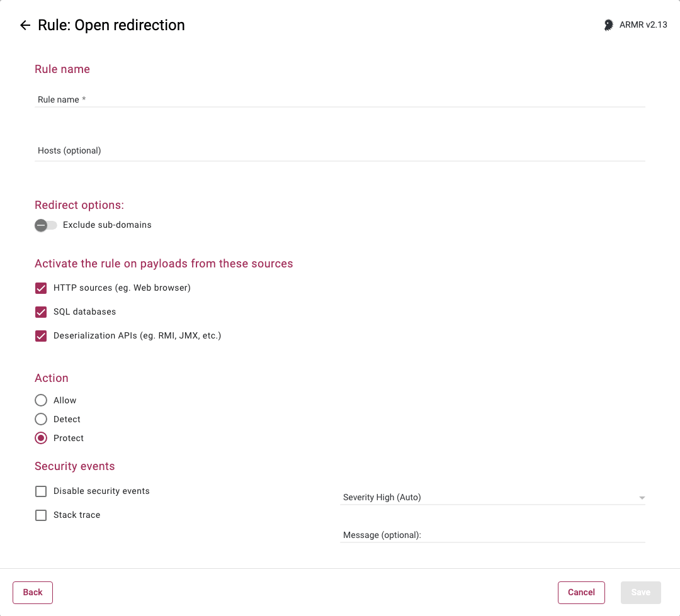The width and height of the screenshot is (680, 616).
Task: Open the Severity High (Auto) dropdown
Action: [x=492, y=497]
